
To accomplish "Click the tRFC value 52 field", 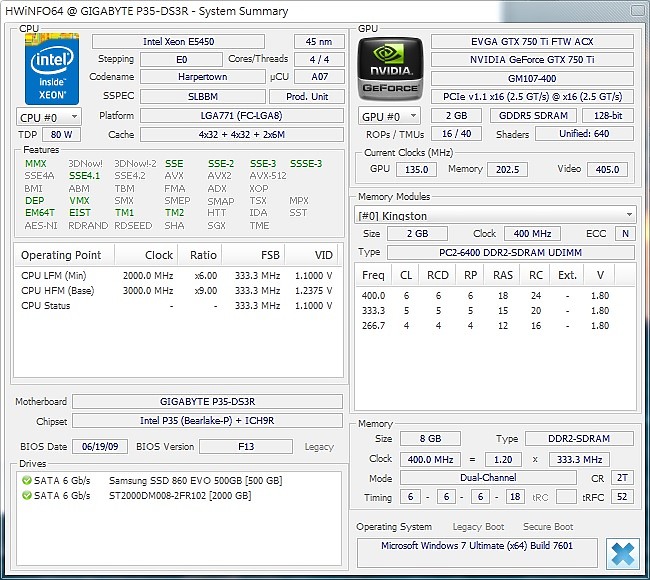I will pos(622,496).
